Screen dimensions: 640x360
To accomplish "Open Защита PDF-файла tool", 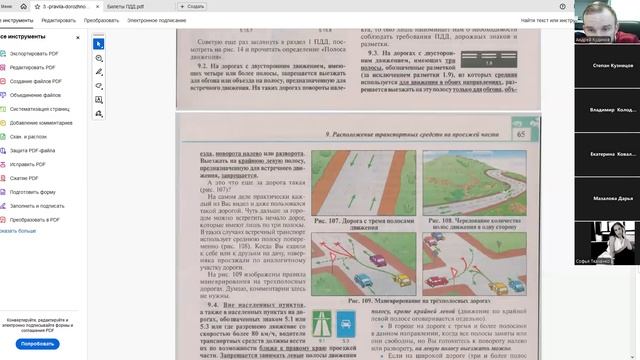I will [x=32, y=151].
